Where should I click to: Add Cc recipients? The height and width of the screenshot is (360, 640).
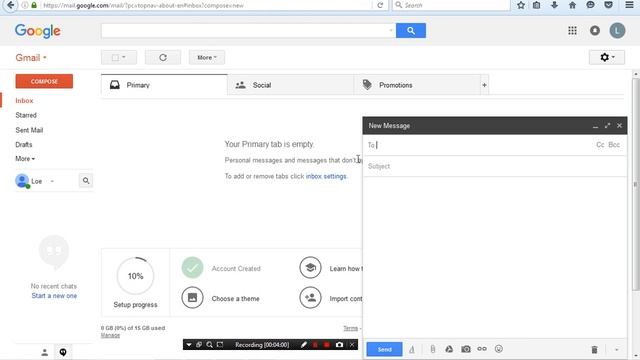[x=600, y=145]
